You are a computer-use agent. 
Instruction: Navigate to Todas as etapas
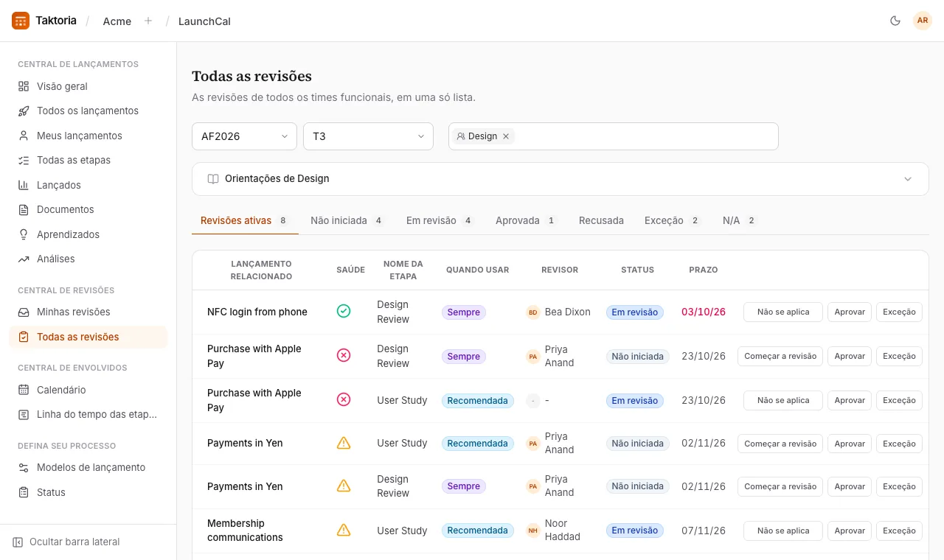coord(88,160)
